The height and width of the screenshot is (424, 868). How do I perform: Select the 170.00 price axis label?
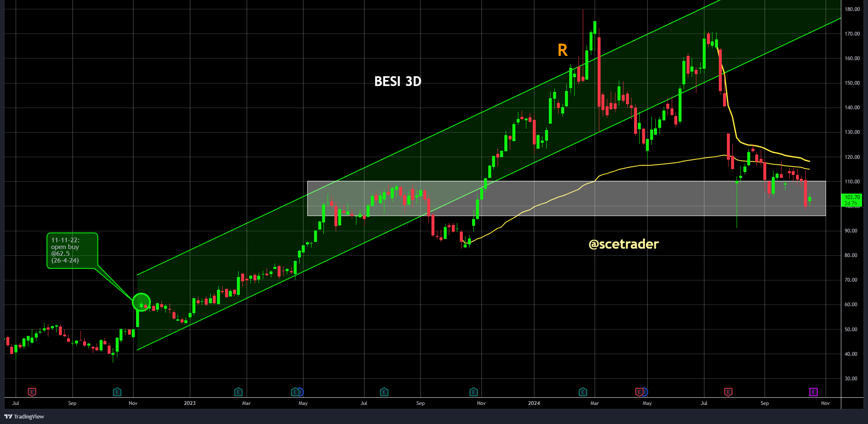point(852,34)
